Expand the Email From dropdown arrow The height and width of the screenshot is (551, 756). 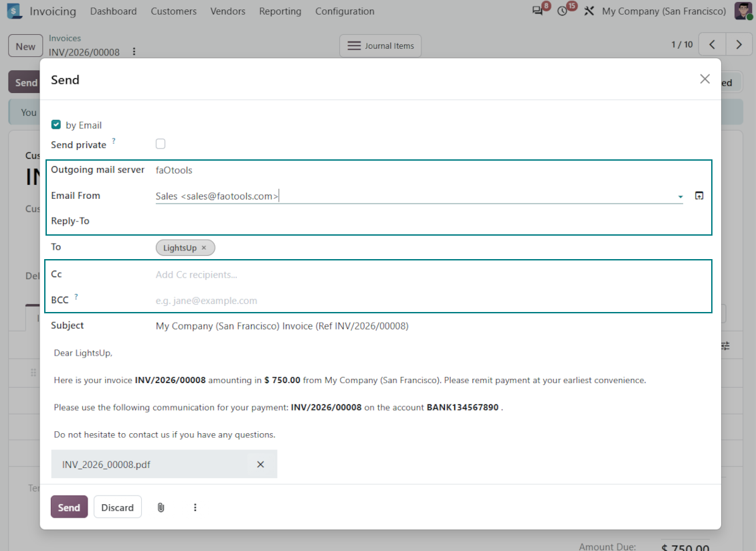click(x=680, y=196)
